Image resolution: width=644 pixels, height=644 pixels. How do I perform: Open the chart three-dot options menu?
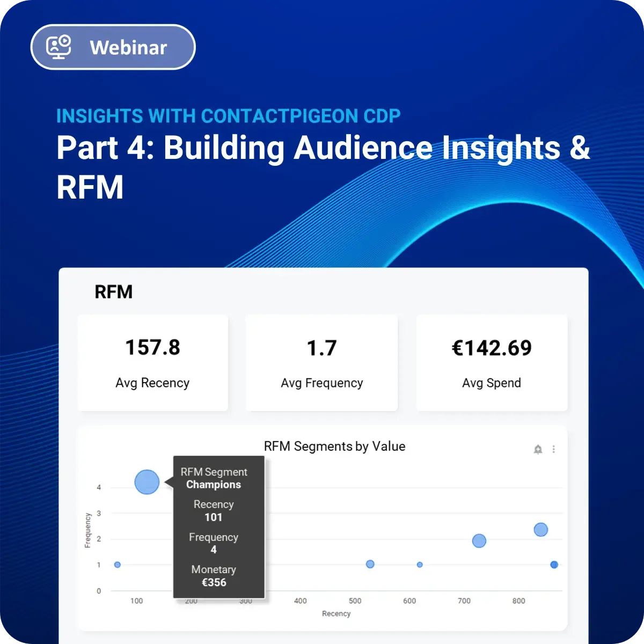[554, 449]
